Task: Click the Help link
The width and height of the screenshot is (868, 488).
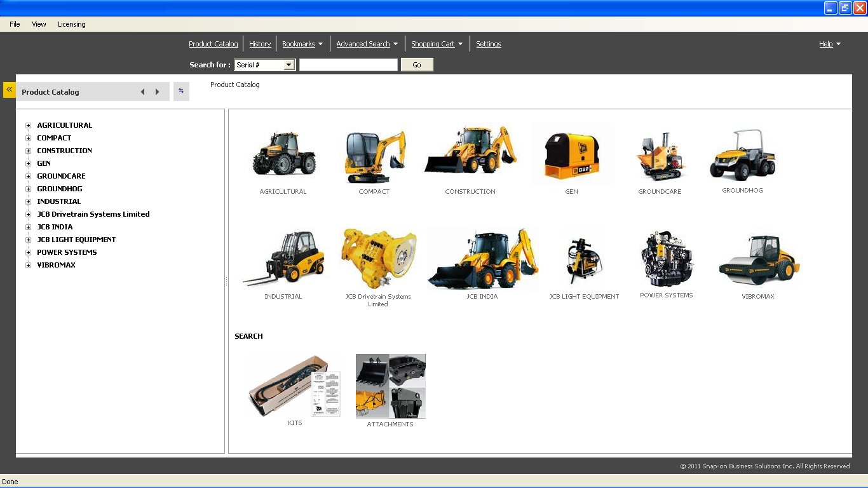Action: 826,44
